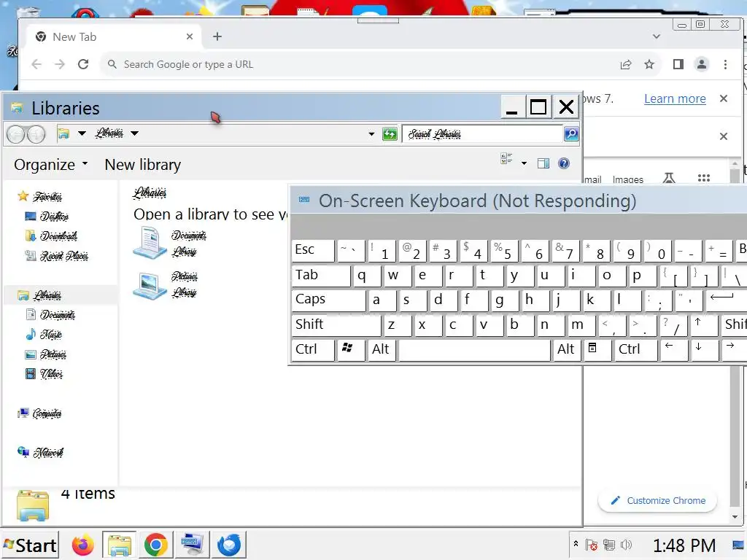Click New library button
747x560 pixels.
pos(143,165)
